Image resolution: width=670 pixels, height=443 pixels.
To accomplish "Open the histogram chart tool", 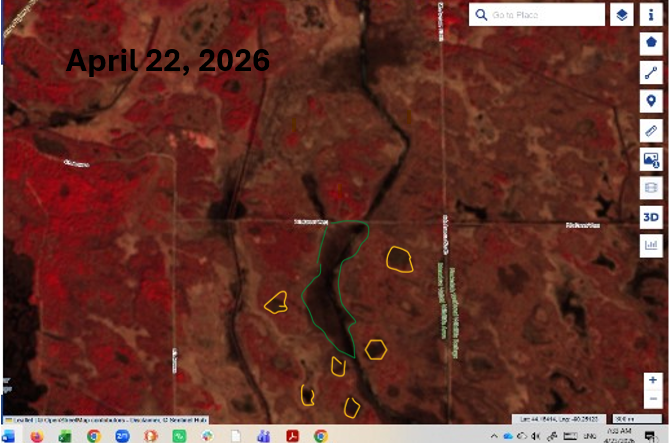I will coord(652,244).
